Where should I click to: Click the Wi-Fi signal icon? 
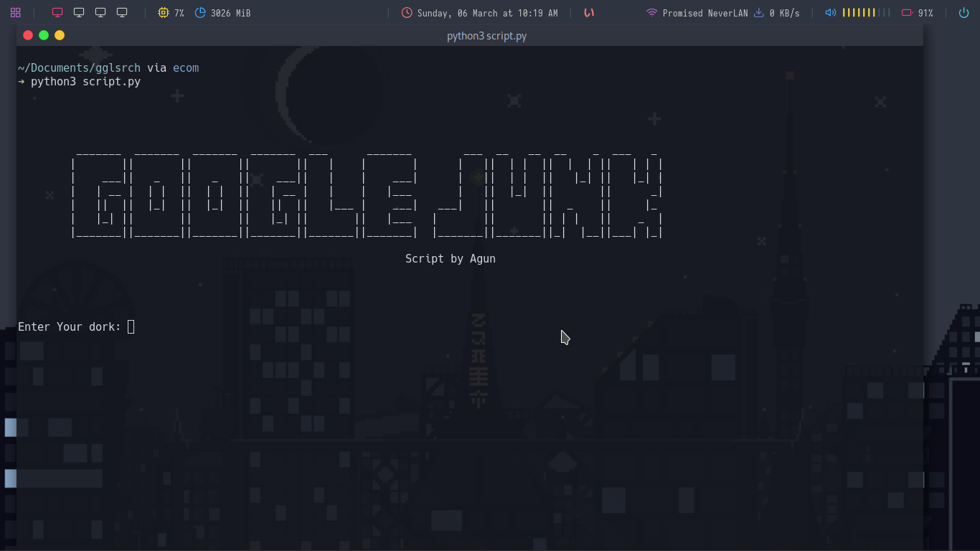[x=651, y=13]
